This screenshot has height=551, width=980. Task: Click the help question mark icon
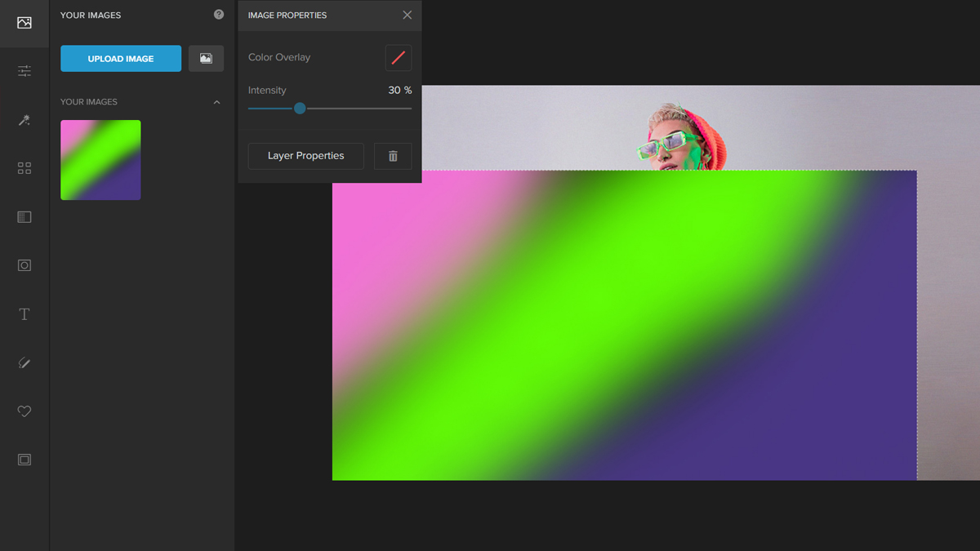(218, 15)
